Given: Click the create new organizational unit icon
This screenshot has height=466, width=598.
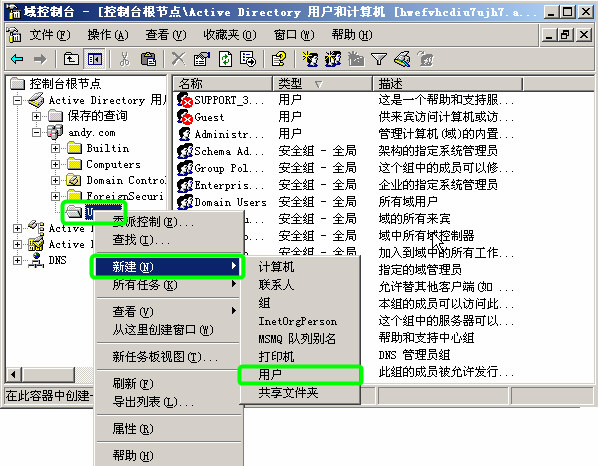Looking at the screenshot, I should (x=356, y=59).
